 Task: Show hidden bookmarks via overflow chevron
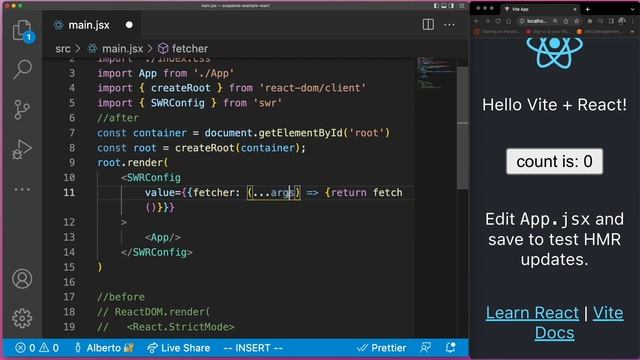click(x=632, y=31)
